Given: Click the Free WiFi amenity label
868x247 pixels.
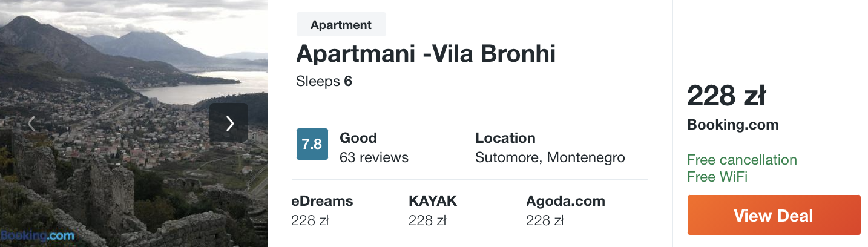Looking at the screenshot, I should (x=717, y=177).
